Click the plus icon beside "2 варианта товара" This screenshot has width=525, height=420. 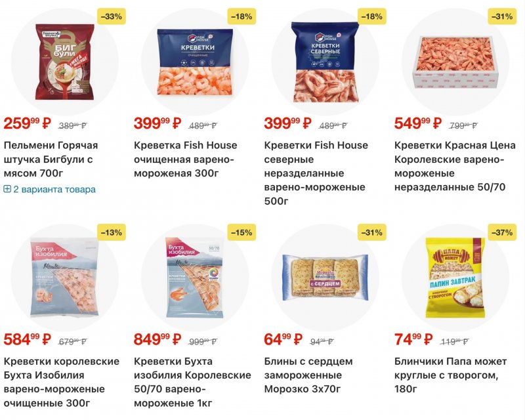pyautogui.click(x=7, y=189)
